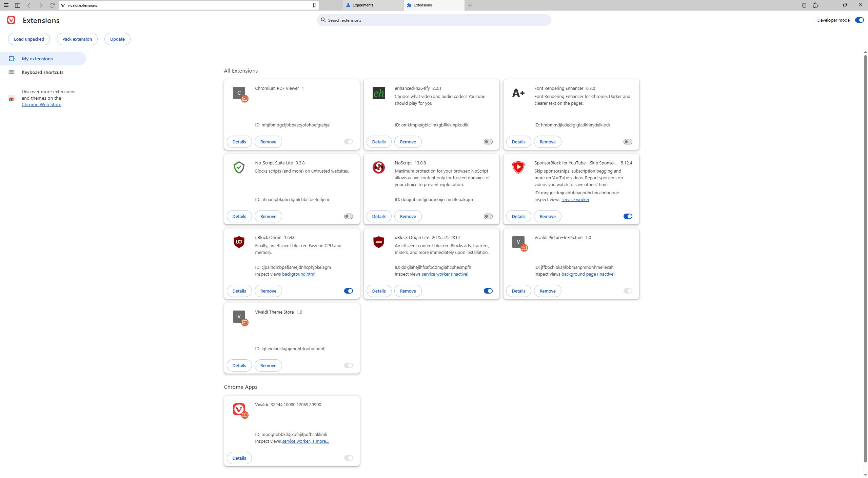The width and height of the screenshot is (868, 478).
Task: Reload the page with the refresh icon
Action: 52,5
